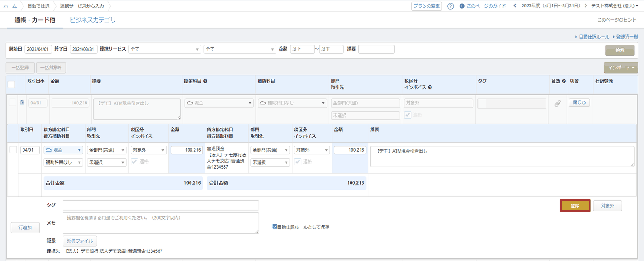Click the 一括登録 button
The width and height of the screenshot is (644, 261).
[20, 68]
